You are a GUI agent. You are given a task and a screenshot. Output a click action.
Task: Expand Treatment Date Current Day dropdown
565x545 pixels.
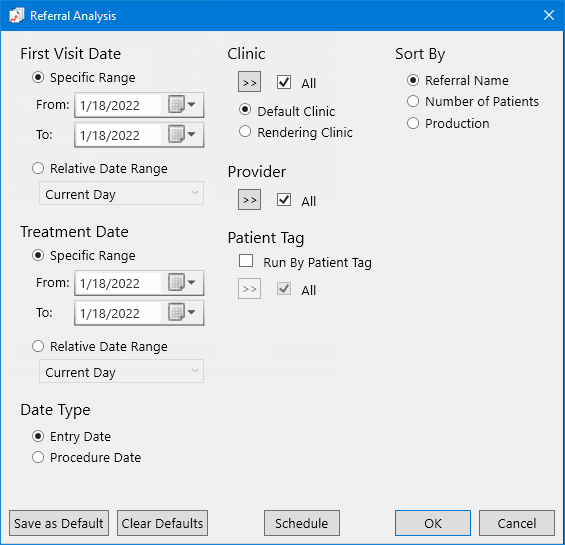click(121, 371)
